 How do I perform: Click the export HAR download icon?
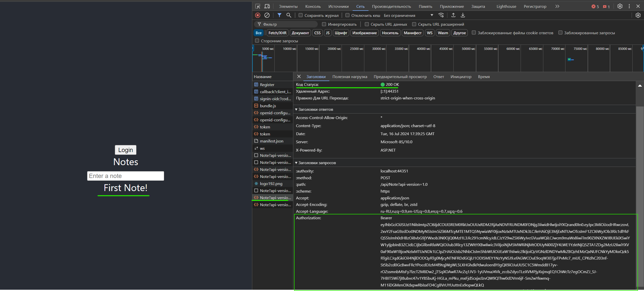pos(463,15)
